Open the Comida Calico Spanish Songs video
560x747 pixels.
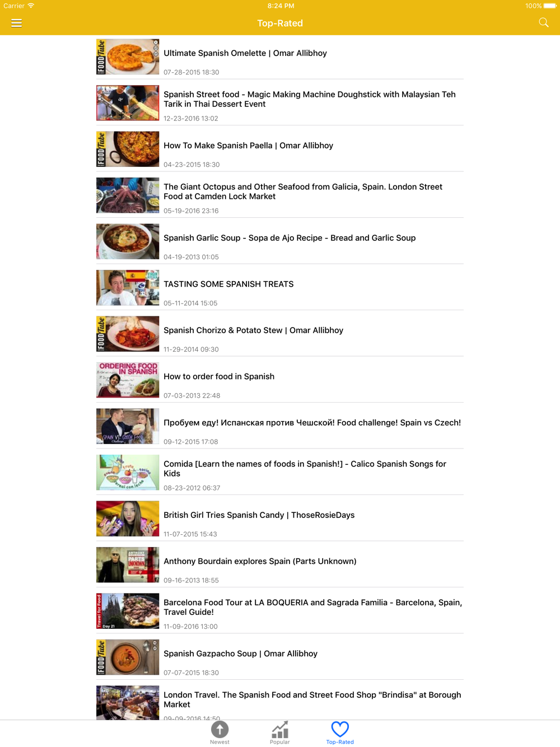[280, 473]
